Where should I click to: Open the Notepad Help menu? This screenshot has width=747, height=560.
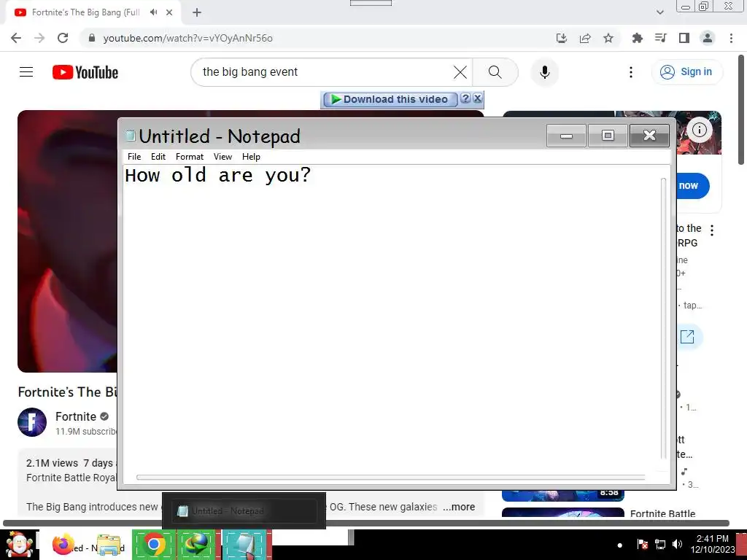pyautogui.click(x=251, y=157)
